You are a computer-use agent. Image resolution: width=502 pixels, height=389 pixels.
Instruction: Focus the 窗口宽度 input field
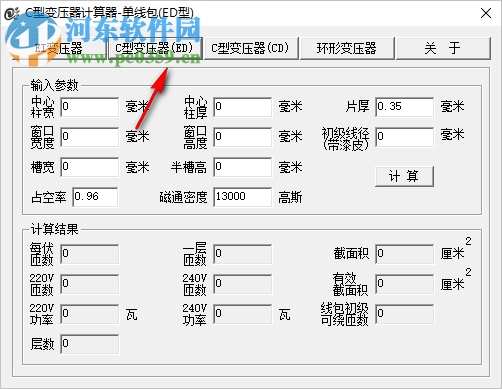[x=90, y=137]
